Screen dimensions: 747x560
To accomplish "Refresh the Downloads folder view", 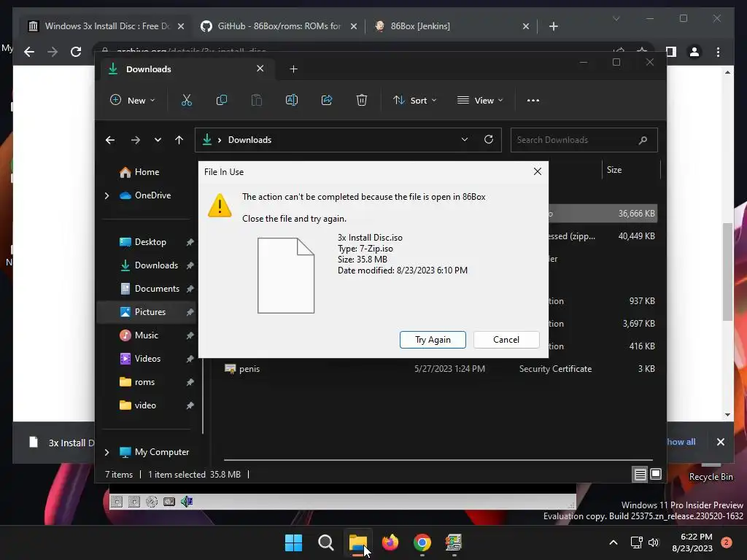I will (488, 139).
